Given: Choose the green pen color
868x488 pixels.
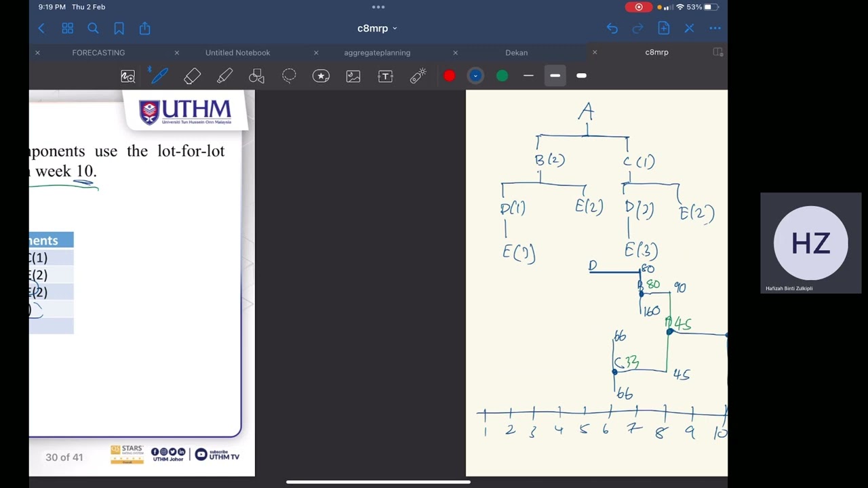Looking at the screenshot, I should click(x=502, y=76).
